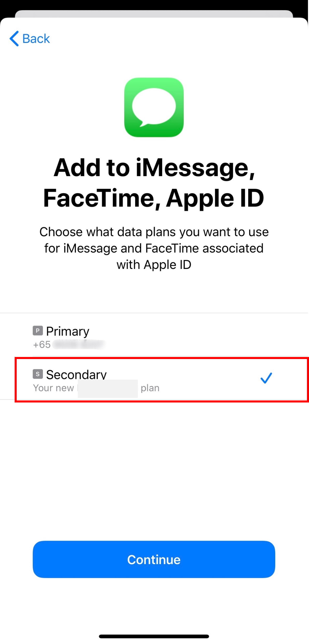Tap "Your new" subtitle under Secondary
Viewport: 309px width, 644px height.
[x=54, y=388]
